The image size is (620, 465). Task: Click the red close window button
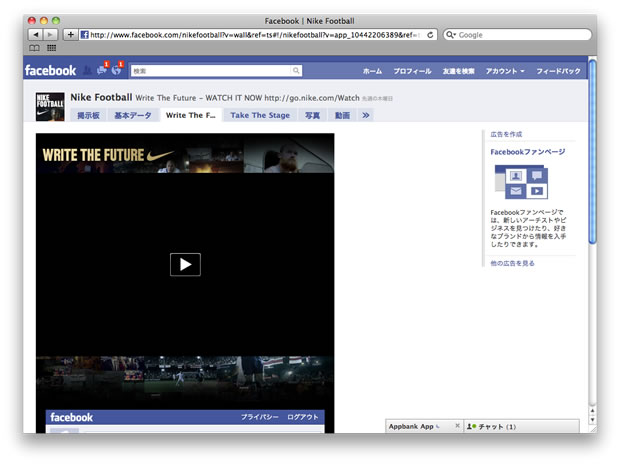click(x=32, y=21)
